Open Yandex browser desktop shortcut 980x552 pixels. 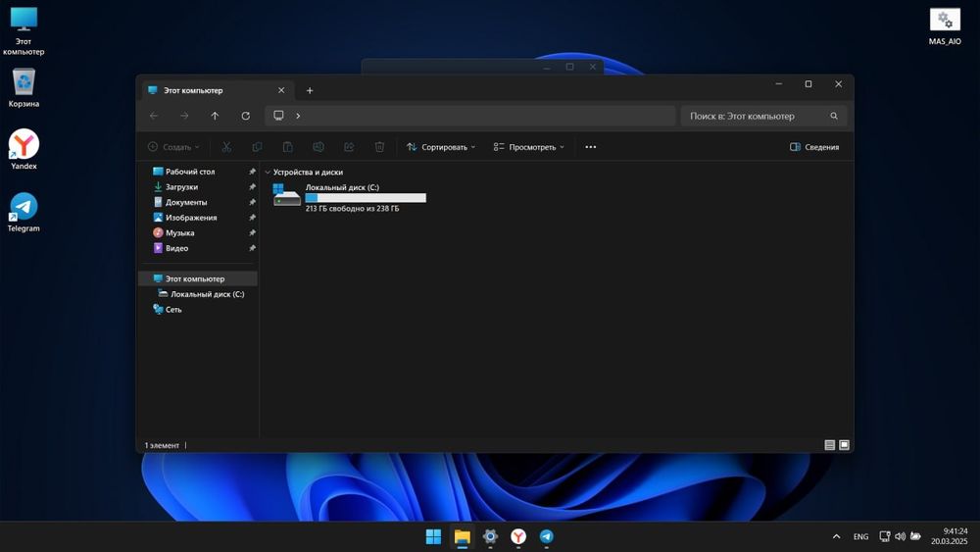pyautogui.click(x=24, y=146)
